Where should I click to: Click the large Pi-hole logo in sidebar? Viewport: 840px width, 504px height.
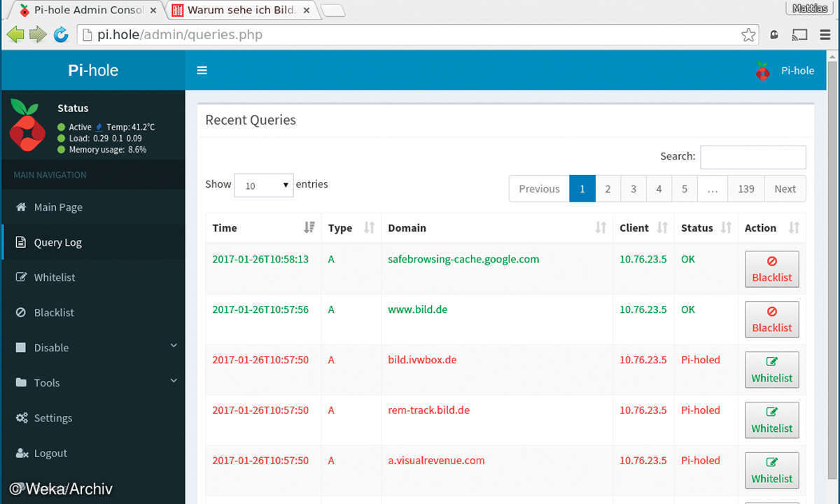tap(28, 125)
